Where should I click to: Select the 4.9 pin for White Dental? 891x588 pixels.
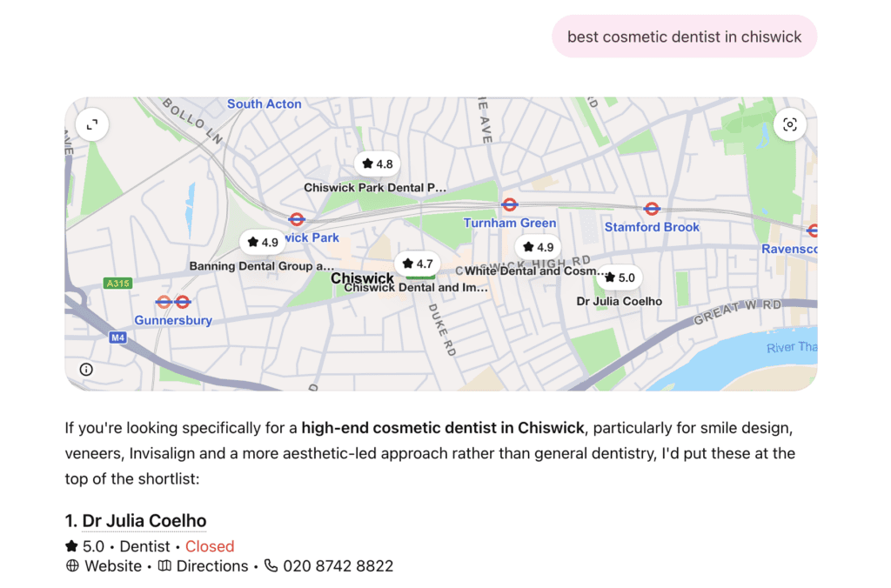[538, 247]
